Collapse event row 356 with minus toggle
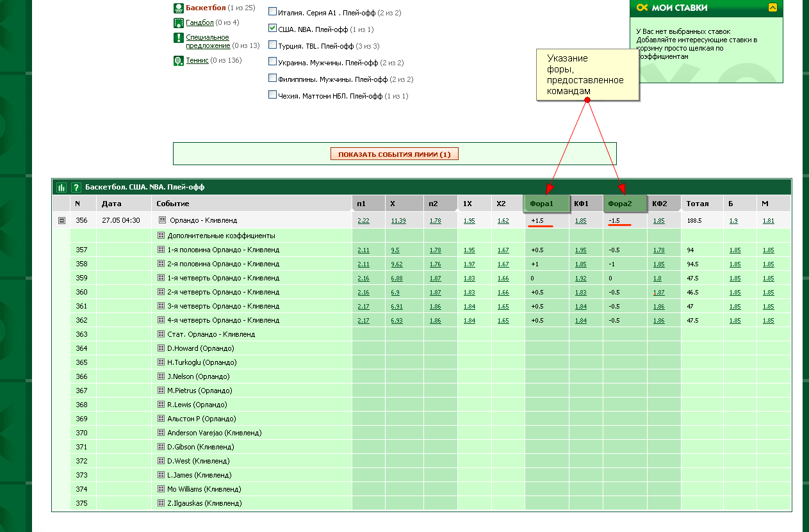 point(61,221)
